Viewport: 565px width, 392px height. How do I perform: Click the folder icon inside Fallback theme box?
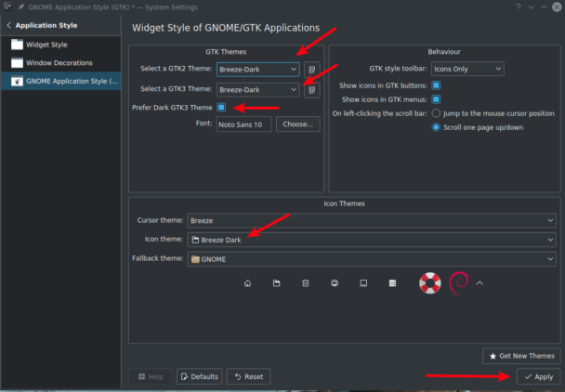[195, 259]
